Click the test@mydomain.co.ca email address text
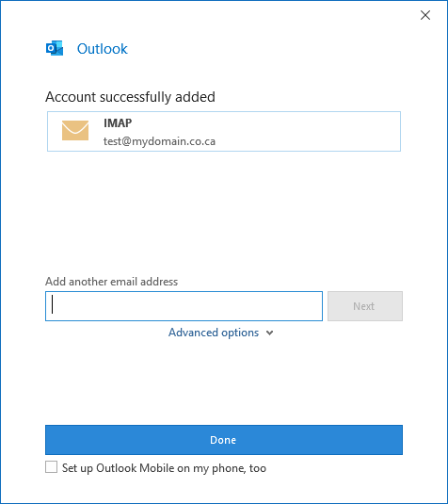Image resolution: width=448 pixels, height=504 pixels. click(159, 141)
